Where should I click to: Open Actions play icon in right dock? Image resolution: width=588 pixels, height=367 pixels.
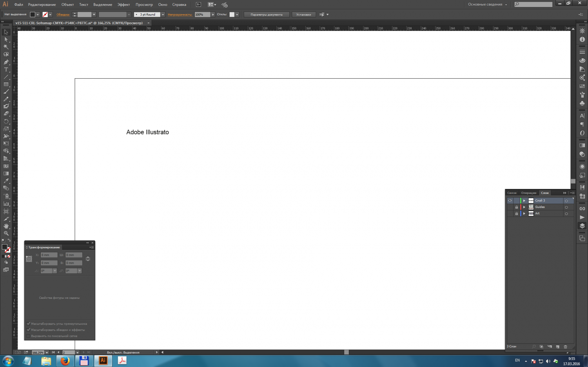[582, 217]
